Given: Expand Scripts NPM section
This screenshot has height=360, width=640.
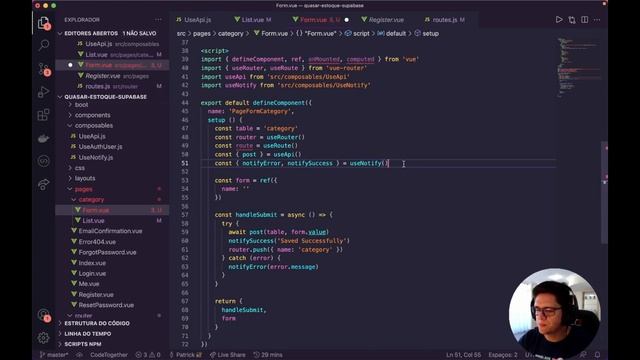Looking at the screenshot, I should click(x=83, y=344).
